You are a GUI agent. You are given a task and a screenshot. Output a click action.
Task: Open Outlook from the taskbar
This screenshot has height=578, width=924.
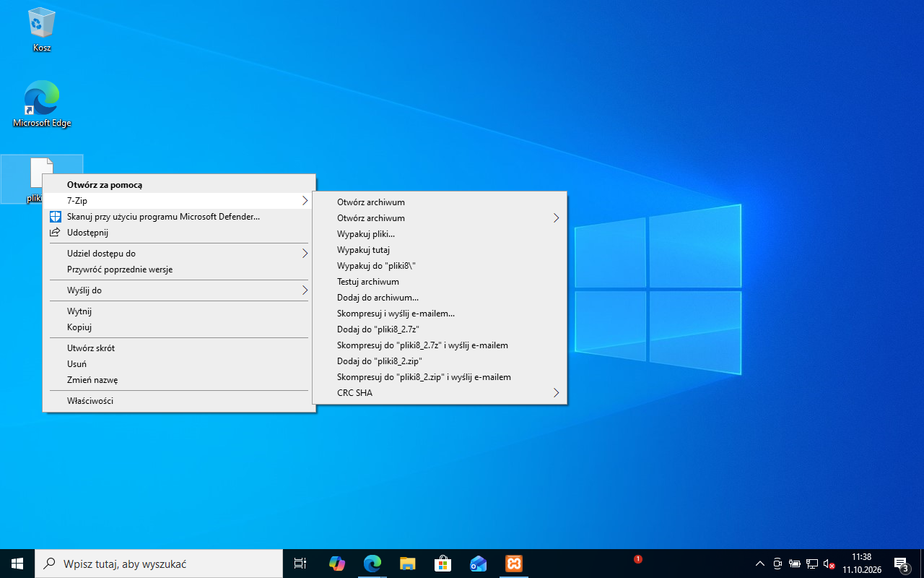478,564
